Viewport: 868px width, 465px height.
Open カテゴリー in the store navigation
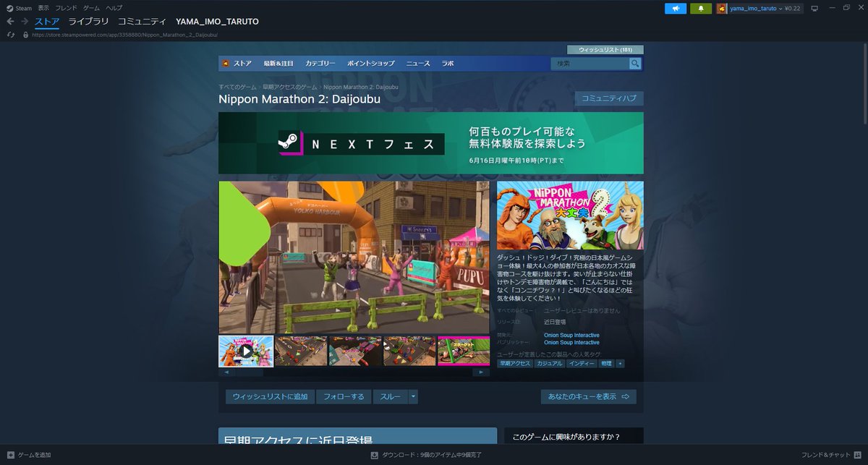coord(320,63)
